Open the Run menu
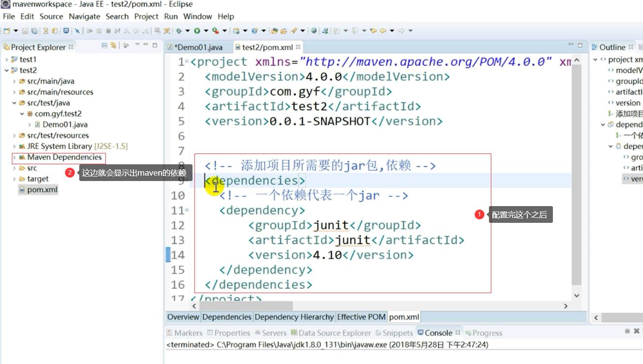 coord(171,16)
